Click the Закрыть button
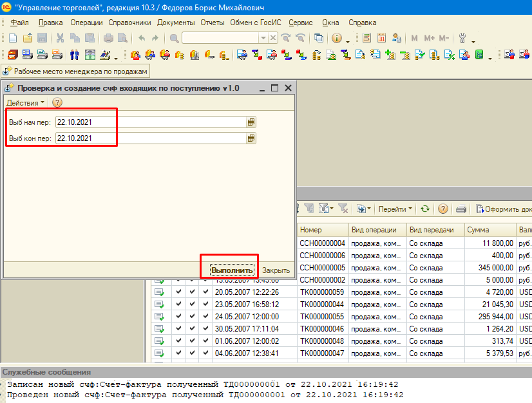This screenshot has width=532, height=403. pyautogui.click(x=276, y=270)
